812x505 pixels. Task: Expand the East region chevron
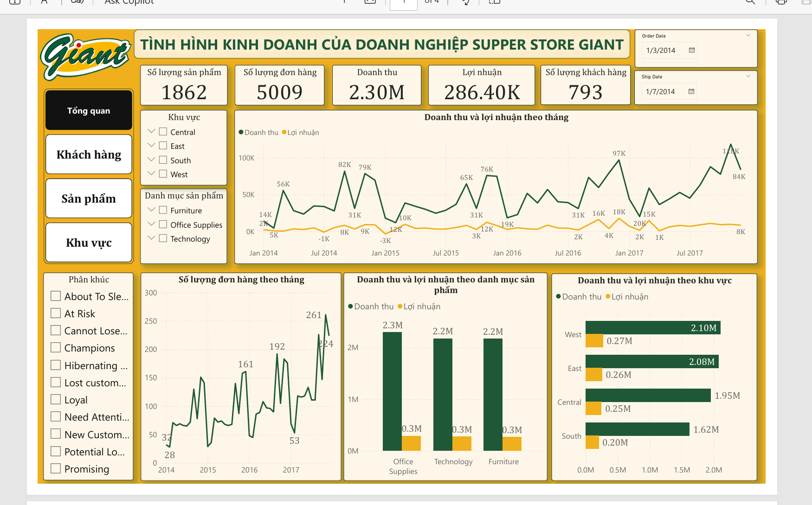[151, 145]
